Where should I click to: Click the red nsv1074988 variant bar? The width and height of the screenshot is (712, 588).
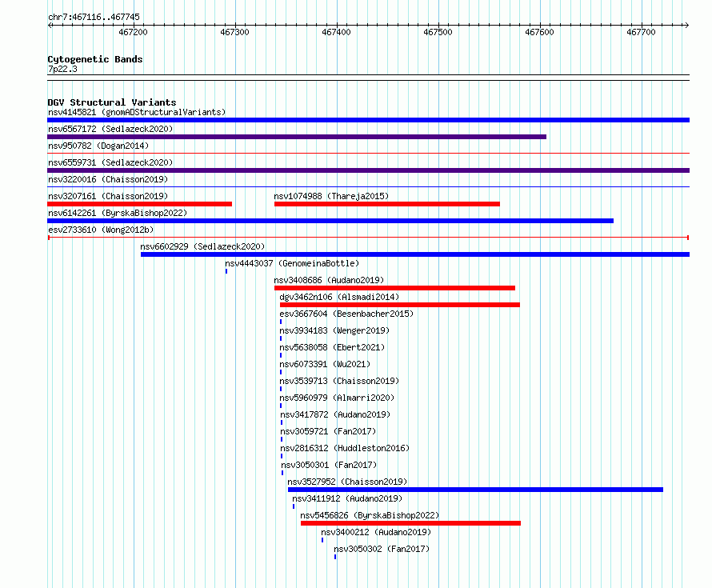(x=387, y=204)
